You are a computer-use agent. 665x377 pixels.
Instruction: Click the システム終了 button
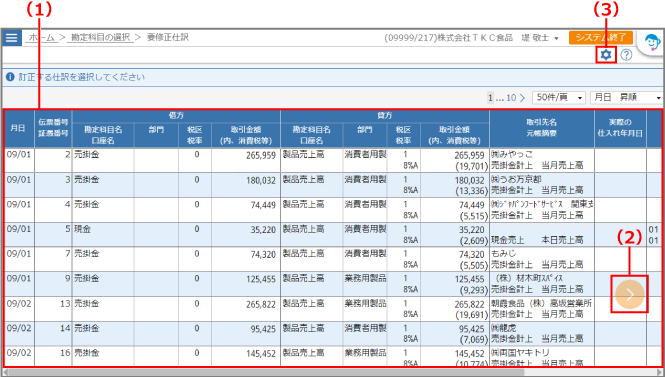601,38
